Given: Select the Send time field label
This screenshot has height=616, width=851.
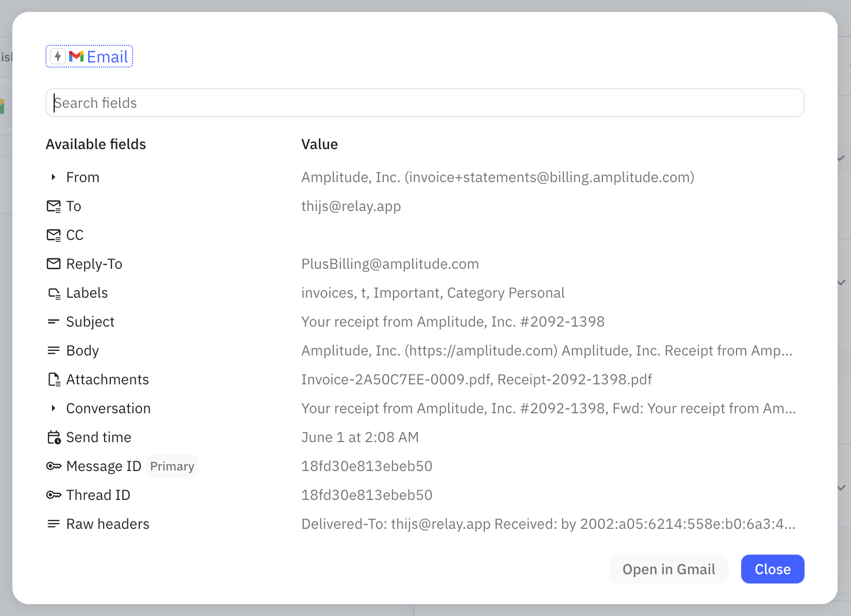Looking at the screenshot, I should click(99, 437).
